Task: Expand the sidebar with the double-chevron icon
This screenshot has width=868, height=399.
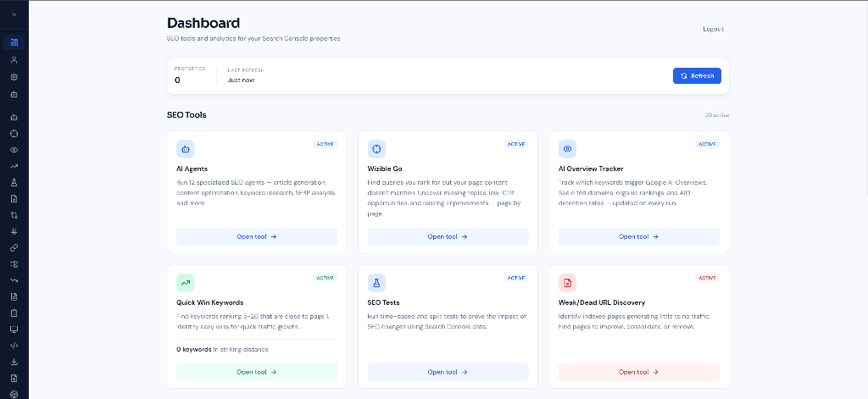Action: (14, 14)
